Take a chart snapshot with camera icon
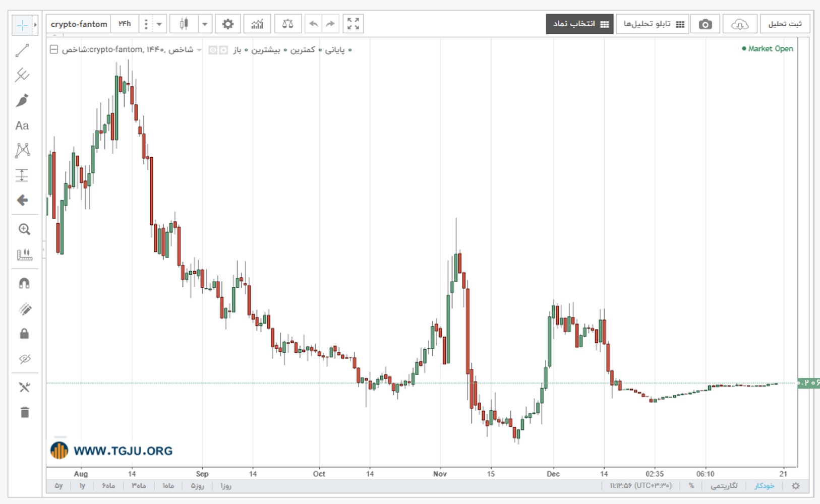 click(705, 24)
